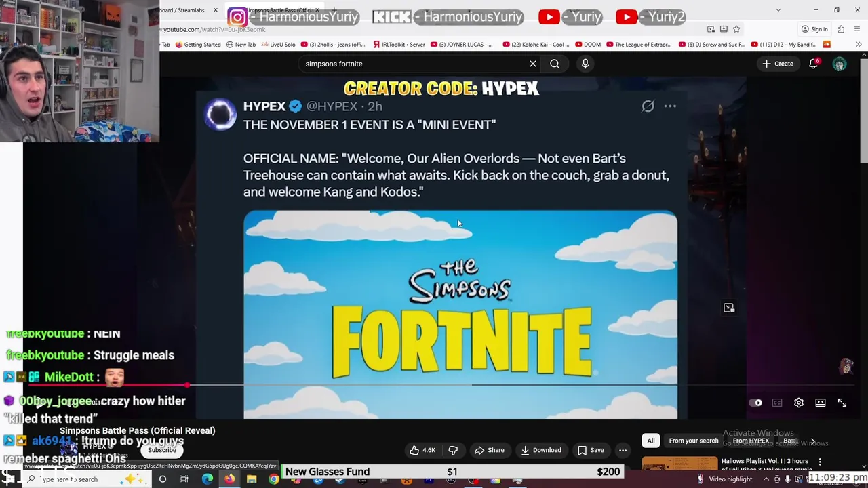
Task: Subscribe to the HYPEX channel
Action: point(162,450)
